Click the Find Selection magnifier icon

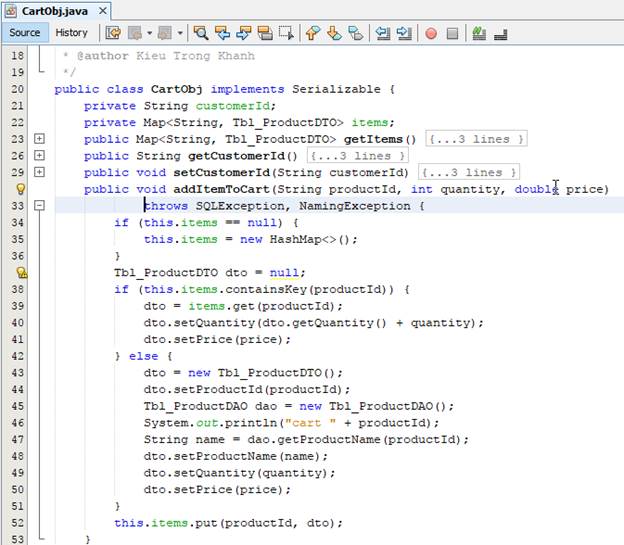coord(201,33)
